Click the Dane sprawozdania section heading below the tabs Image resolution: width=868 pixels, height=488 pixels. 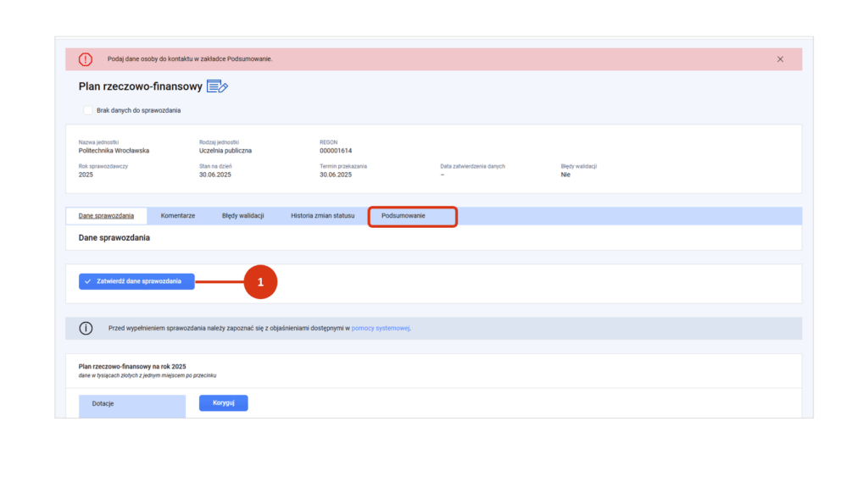pos(114,238)
